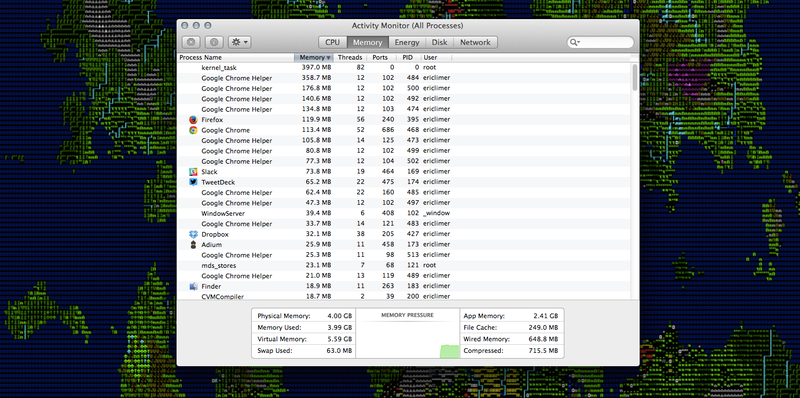
Task: Sort by Process Name column
Action: [x=236, y=58]
